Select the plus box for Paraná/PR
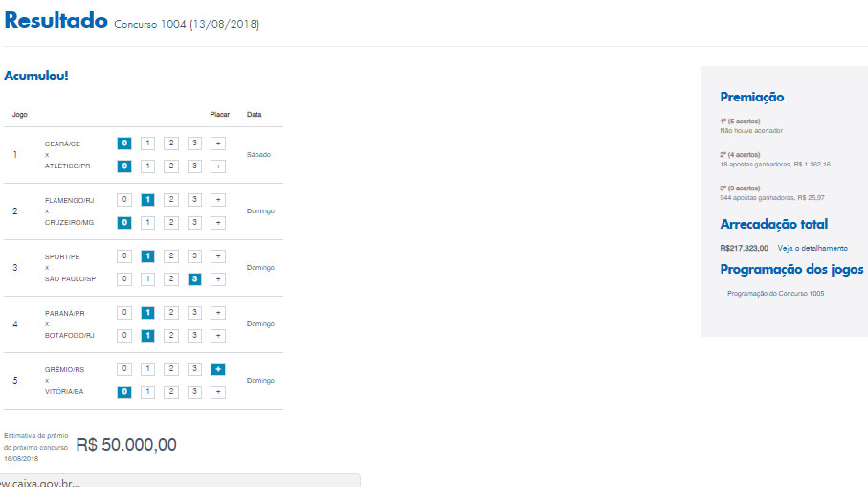868x487 pixels. pos(218,313)
